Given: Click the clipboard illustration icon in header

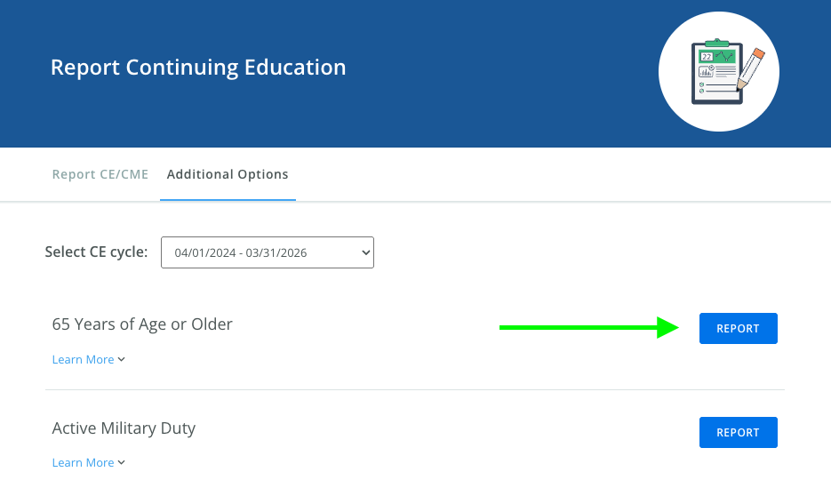Looking at the screenshot, I should 718,72.
